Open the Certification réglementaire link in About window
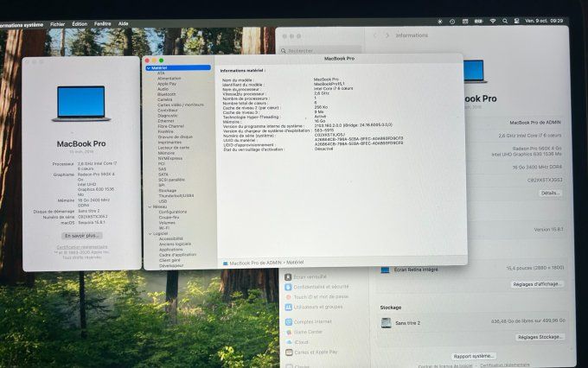The image size is (588, 368). (82, 247)
